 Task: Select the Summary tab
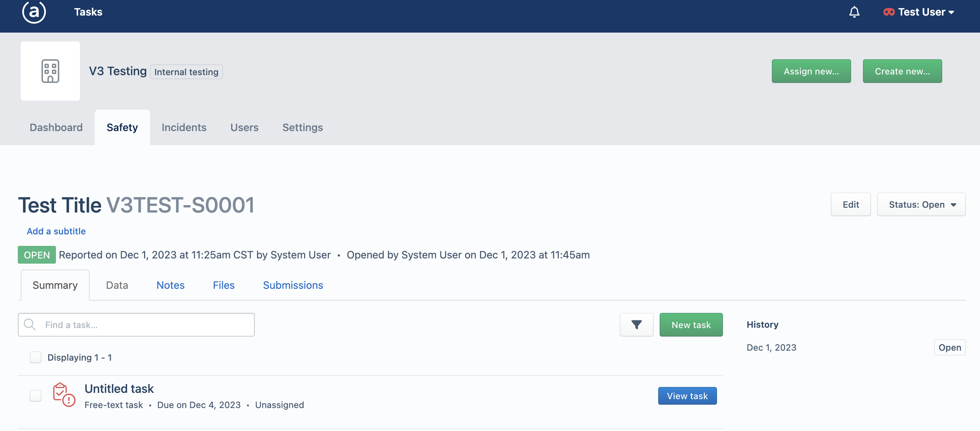55,285
